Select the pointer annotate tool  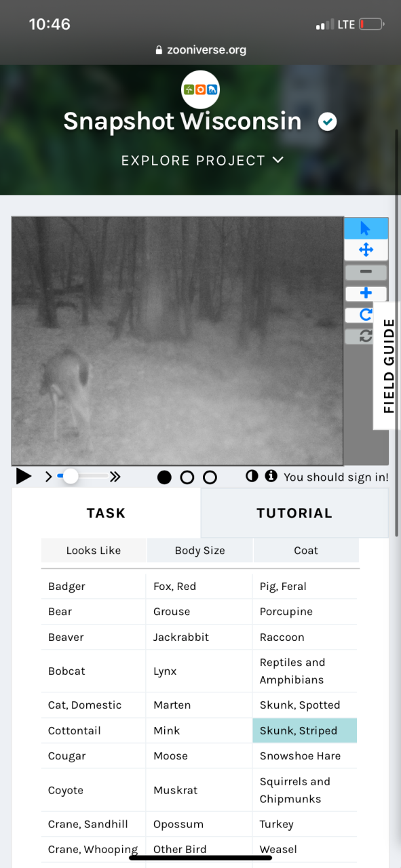point(366,228)
